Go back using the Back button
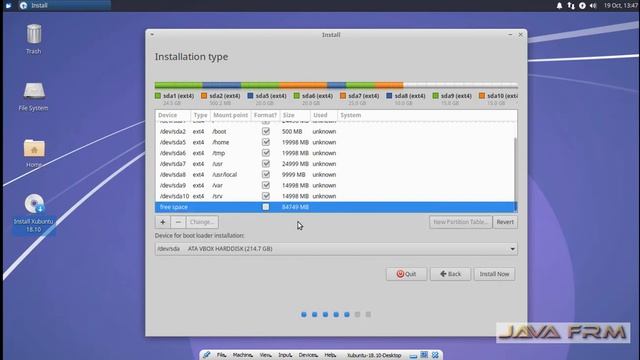640x360 pixels. [x=450, y=274]
